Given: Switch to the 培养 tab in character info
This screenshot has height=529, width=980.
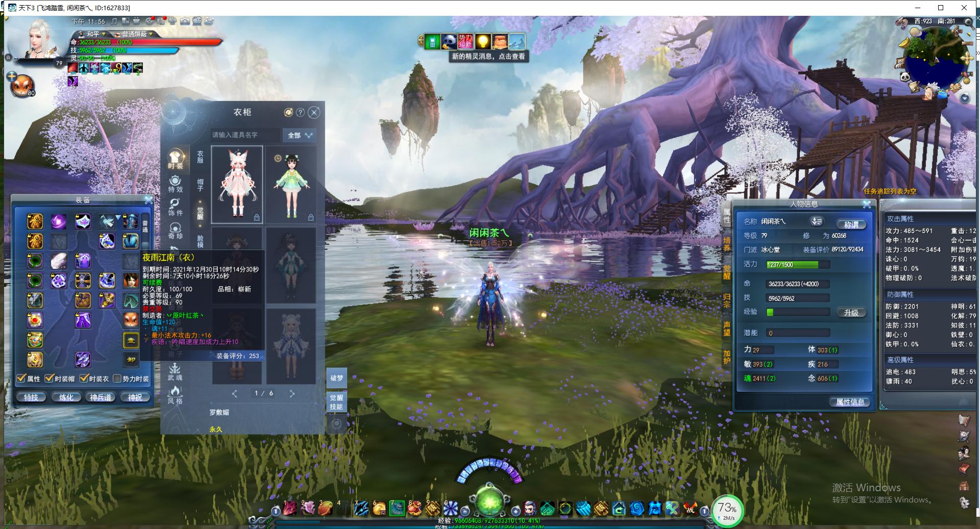Looking at the screenshot, I should point(727,244).
